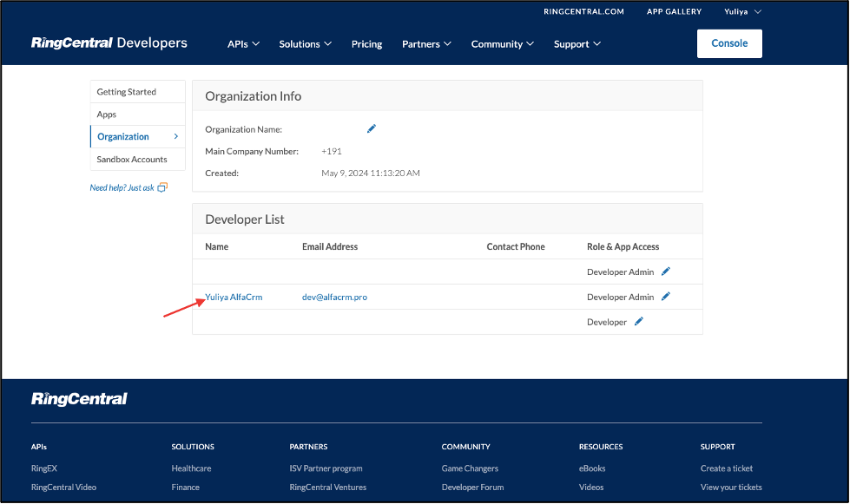Edit the Organization Name with pencil icon
Viewport: 850px width, 504px height.
click(372, 129)
